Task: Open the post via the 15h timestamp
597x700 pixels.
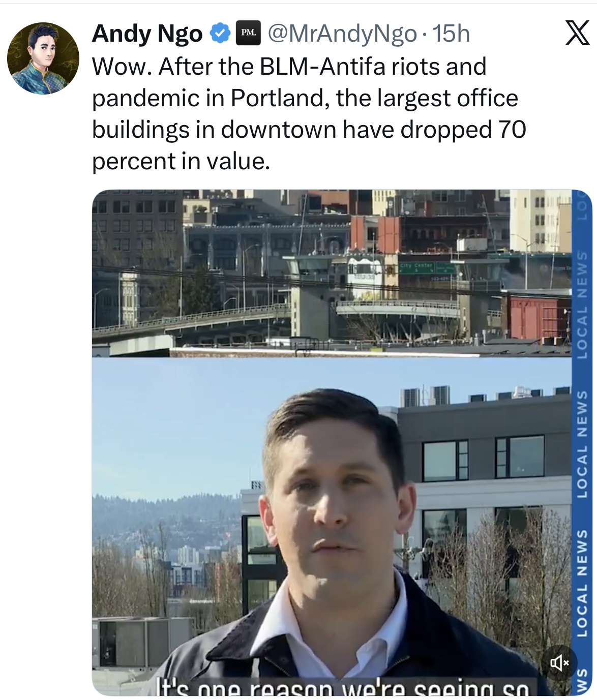Action: (451, 34)
